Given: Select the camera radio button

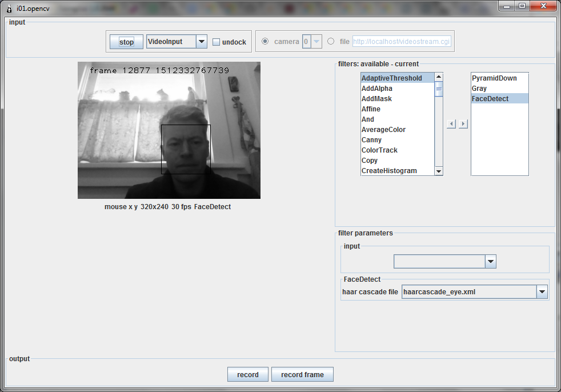Looking at the screenshot, I should (x=265, y=42).
